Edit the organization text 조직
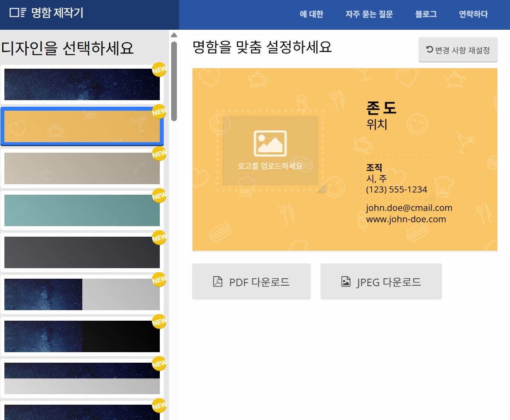The width and height of the screenshot is (510, 420). pyautogui.click(x=374, y=168)
